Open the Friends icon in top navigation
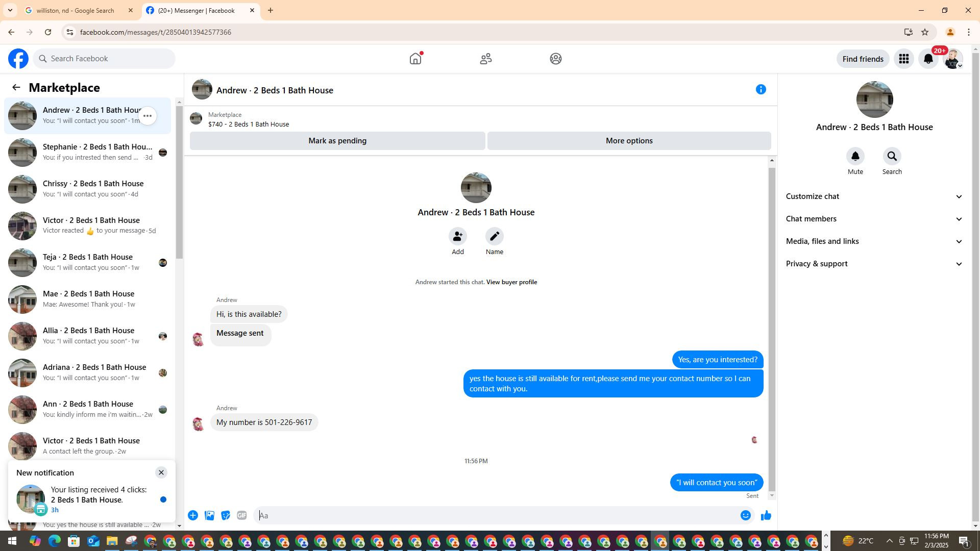This screenshot has height=551, width=980. pos(486,59)
